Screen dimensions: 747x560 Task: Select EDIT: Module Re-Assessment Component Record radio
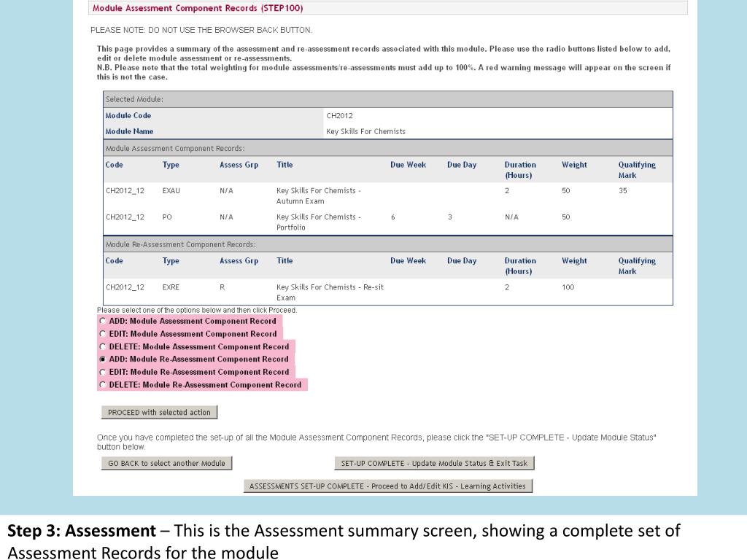102,373
